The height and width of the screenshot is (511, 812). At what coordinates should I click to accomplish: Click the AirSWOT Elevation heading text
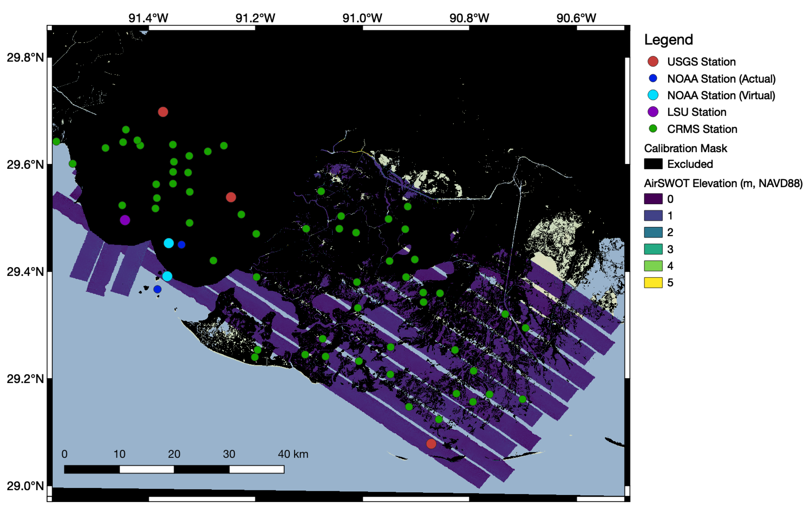[723, 183]
